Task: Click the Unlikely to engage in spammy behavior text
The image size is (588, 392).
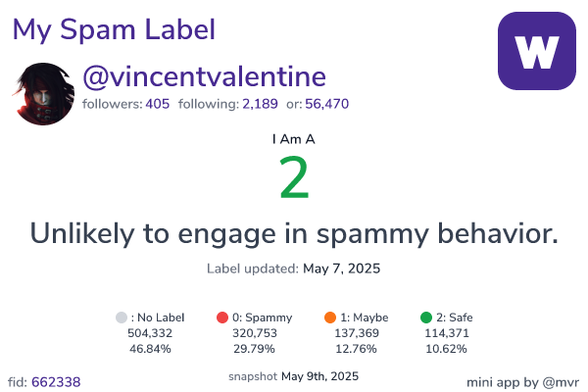Action: [x=294, y=234]
